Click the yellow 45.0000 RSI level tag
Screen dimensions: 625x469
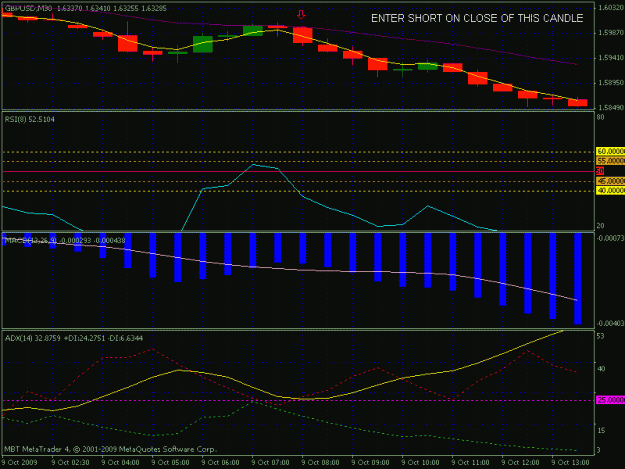click(611, 181)
